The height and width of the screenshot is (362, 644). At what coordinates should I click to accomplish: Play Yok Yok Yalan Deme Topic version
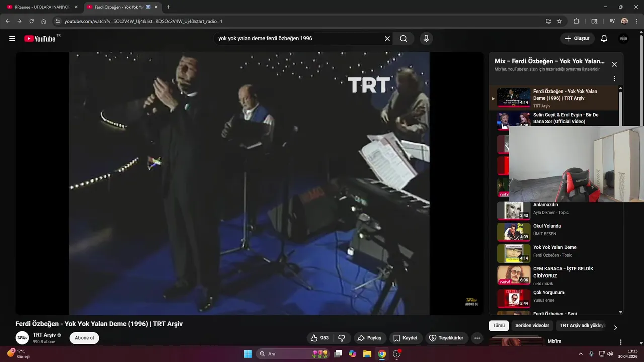(x=553, y=253)
